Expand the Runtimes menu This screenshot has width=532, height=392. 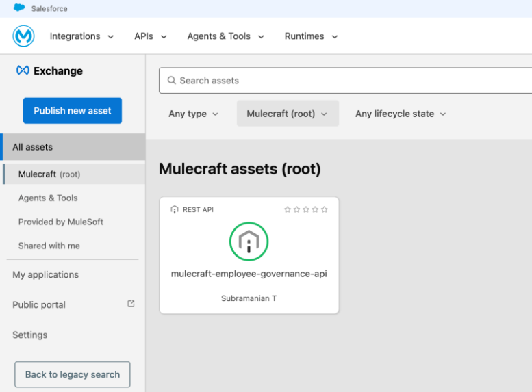click(x=311, y=36)
